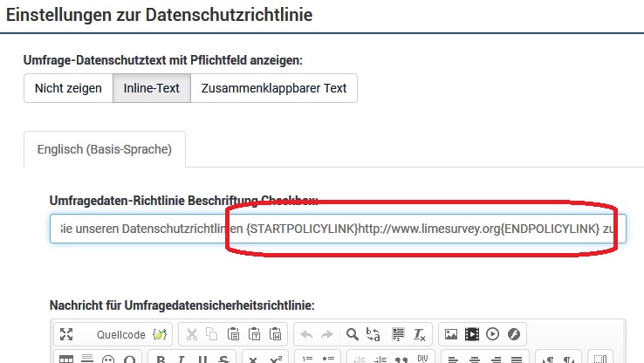Image resolution: width=644 pixels, height=363 pixels.
Task: Click the Paste clipboard icon
Action: (x=233, y=333)
